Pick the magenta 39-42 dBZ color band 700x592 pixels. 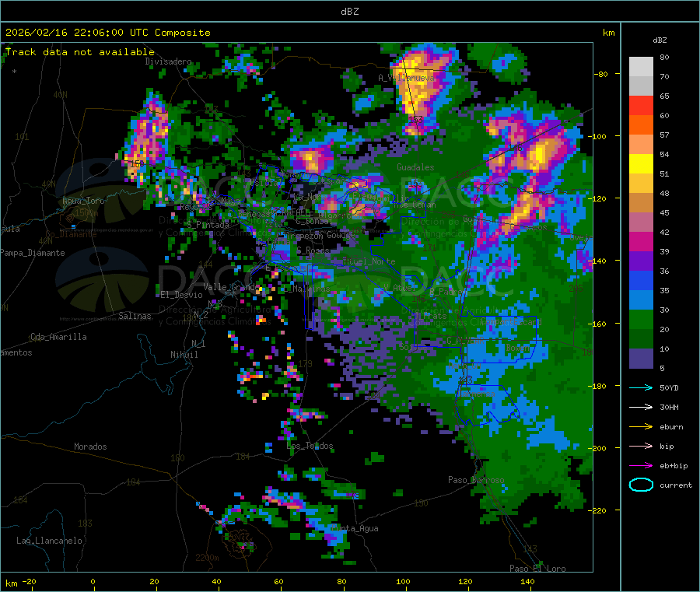pos(641,241)
